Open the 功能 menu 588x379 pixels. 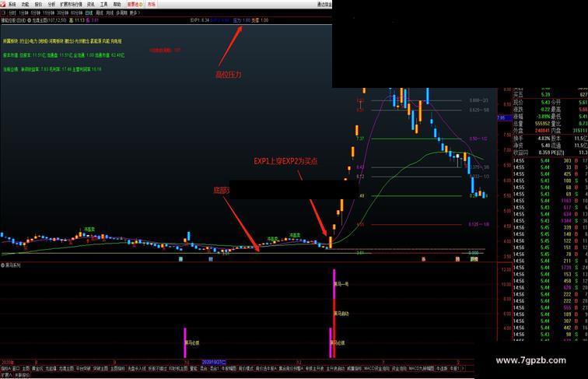point(25,5)
